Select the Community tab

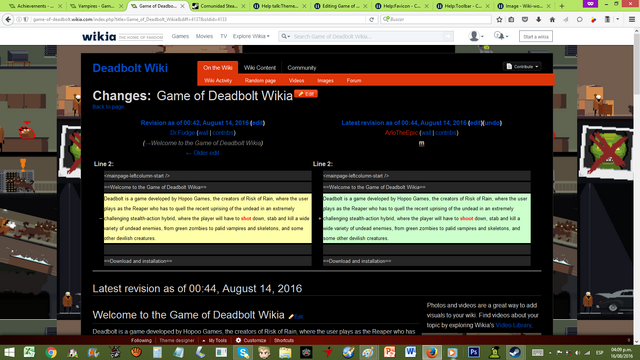(x=302, y=68)
